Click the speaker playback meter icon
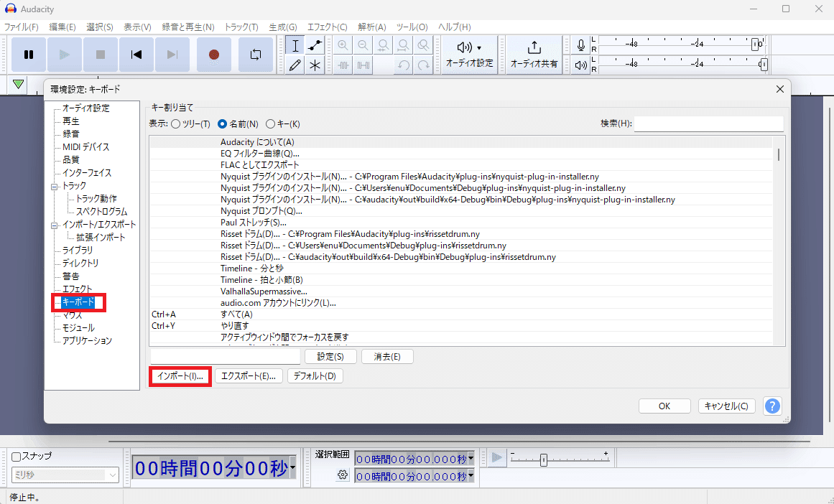 [x=581, y=65]
